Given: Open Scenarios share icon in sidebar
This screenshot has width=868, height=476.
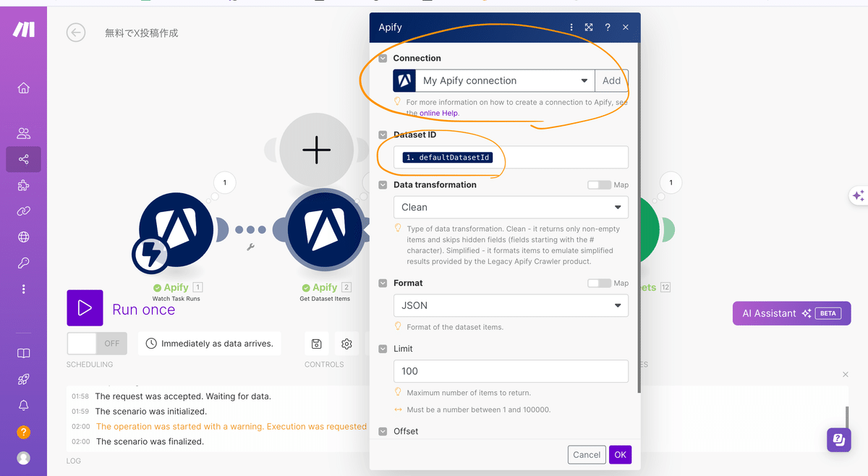Looking at the screenshot, I should 23,159.
